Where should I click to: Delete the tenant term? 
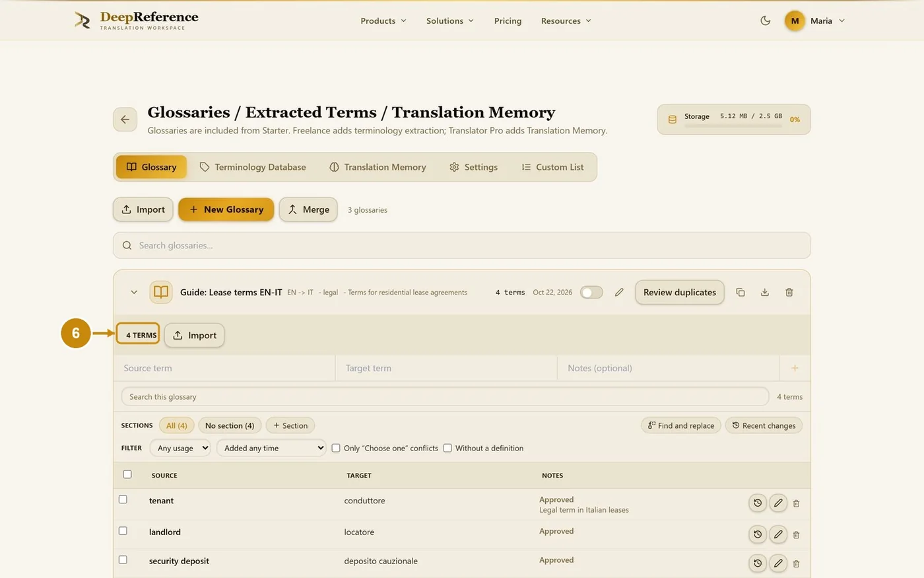point(796,503)
